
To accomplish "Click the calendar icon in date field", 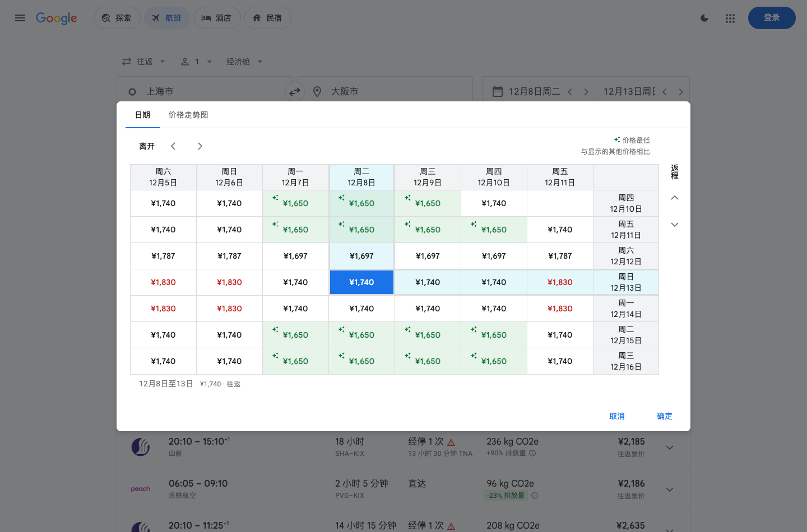I will tap(498, 91).
